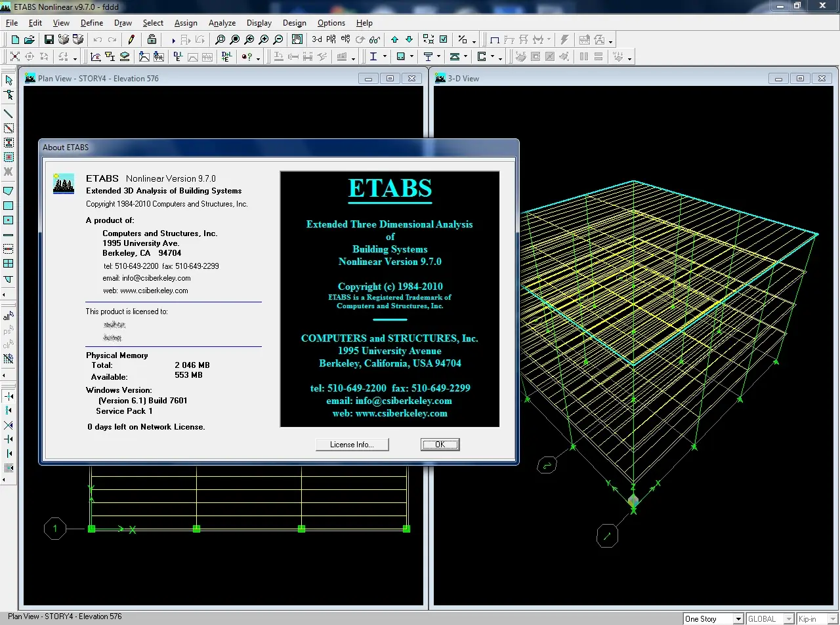Click the pencil icon in the top toolbar
This screenshot has width=840, height=625.
tap(131, 39)
